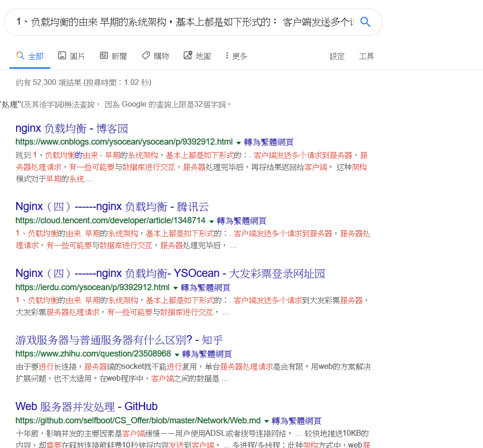Click the images tab picture icon
The height and width of the screenshot is (448, 483).
coord(62,55)
